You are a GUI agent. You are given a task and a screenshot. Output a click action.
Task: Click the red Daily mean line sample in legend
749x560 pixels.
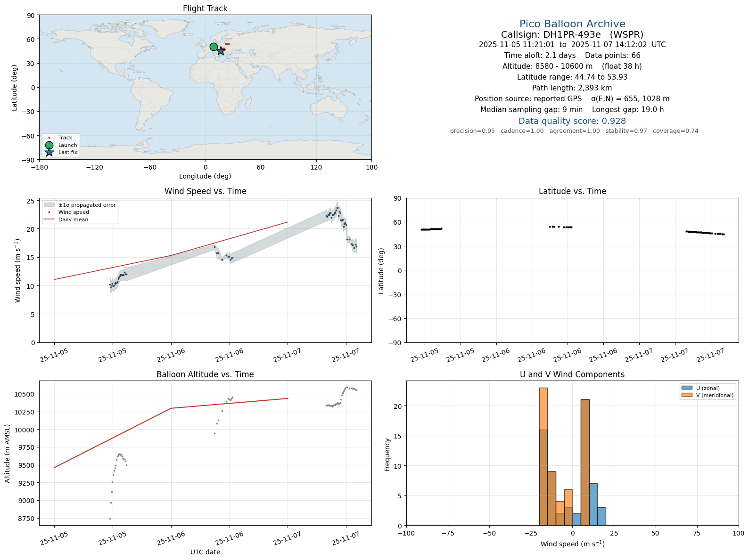coord(49,219)
